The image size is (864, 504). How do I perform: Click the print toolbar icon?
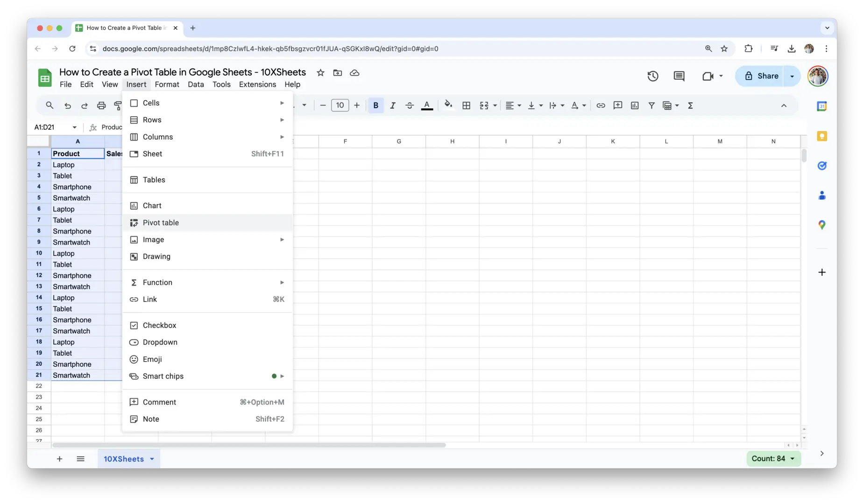point(101,105)
